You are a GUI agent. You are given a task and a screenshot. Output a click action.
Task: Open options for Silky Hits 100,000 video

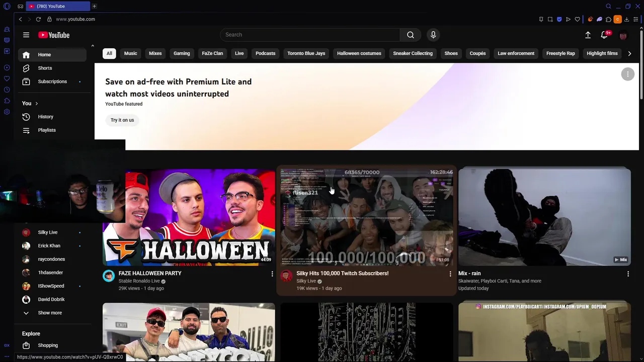point(450,274)
